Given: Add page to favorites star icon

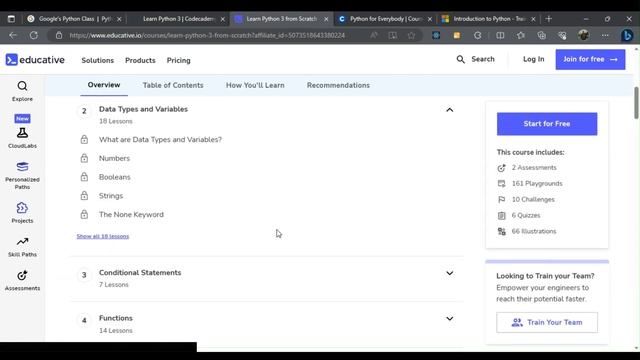Looking at the screenshot, I should point(411,36).
